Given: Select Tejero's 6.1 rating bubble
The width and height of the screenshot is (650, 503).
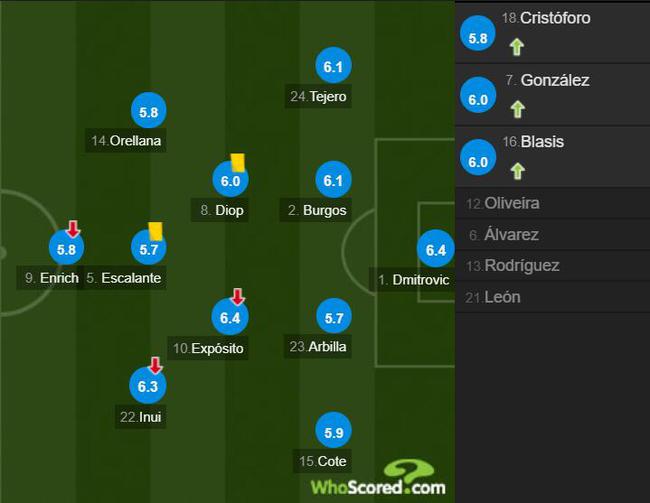Looking at the screenshot, I should pos(333,66).
